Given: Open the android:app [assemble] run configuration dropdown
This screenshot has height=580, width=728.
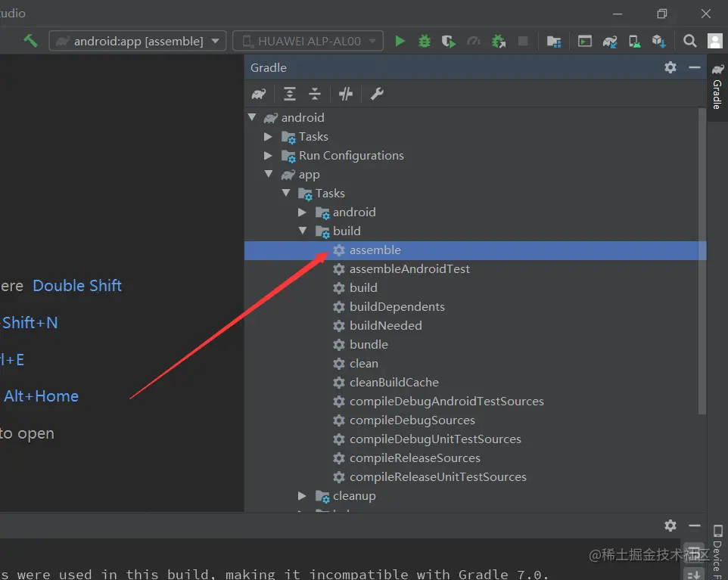Looking at the screenshot, I should point(138,41).
